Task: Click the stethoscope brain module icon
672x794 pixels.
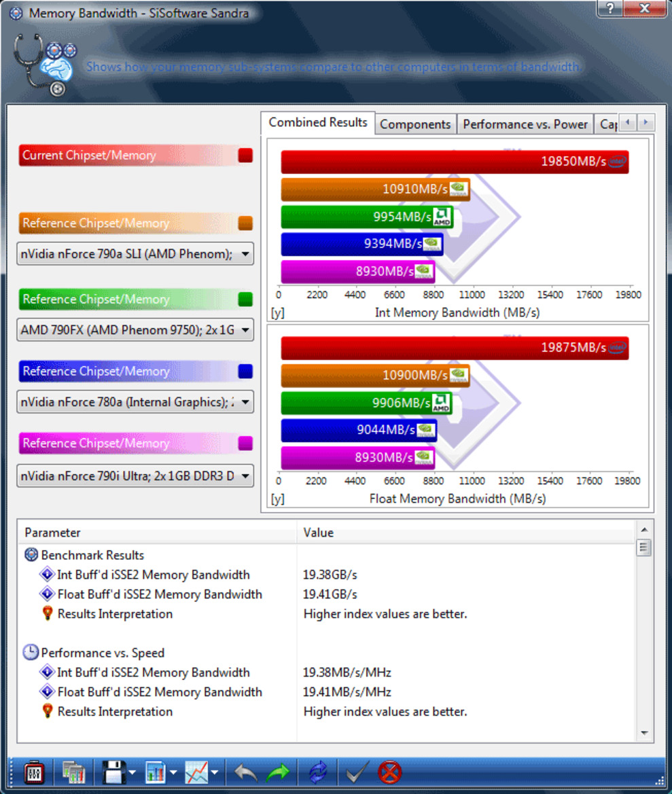Action: (x=45, y=65)
